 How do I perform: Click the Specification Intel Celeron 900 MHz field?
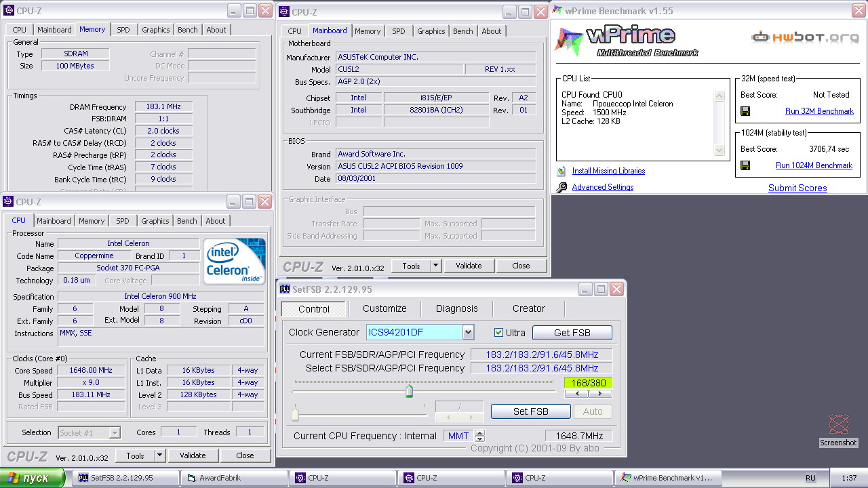tap(161, 296)
